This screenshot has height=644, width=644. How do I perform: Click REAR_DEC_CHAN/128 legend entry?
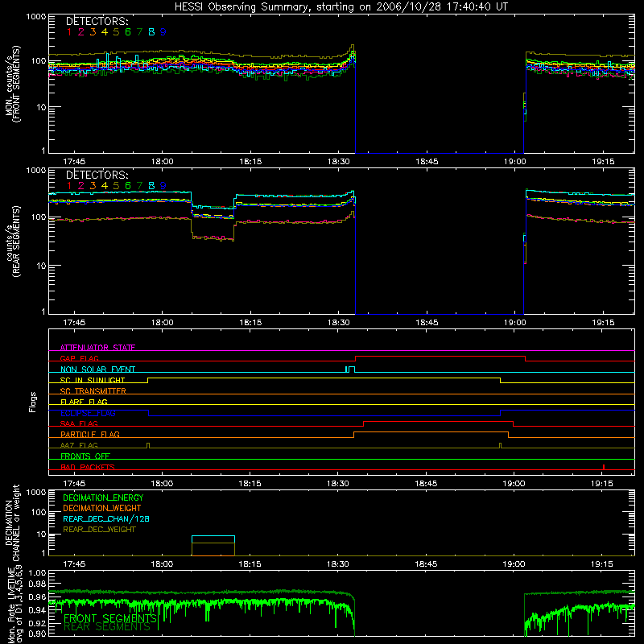coord(106,518)
